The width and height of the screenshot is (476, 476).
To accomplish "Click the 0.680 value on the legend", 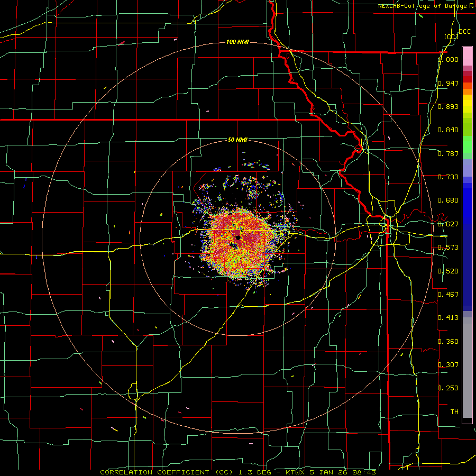I will click(x=448, y=200).
